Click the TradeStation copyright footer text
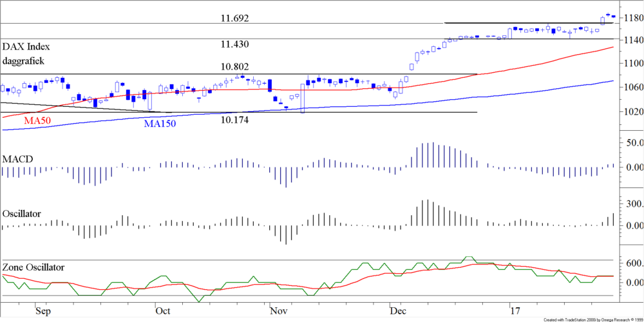 [x=593, y=319]
